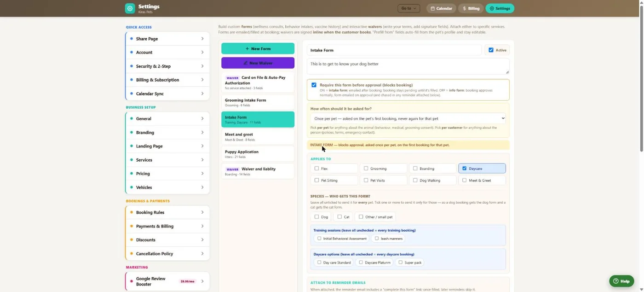Toggle the Active checkbox
Image resolution: width=644 pixels, height=292 pixels.
pyautogui.click(x=491, y=50)
